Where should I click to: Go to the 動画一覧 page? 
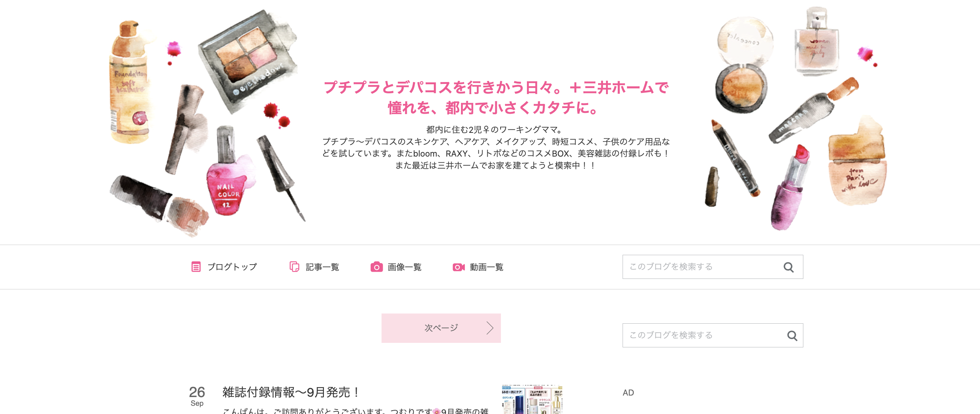(478, 267)
